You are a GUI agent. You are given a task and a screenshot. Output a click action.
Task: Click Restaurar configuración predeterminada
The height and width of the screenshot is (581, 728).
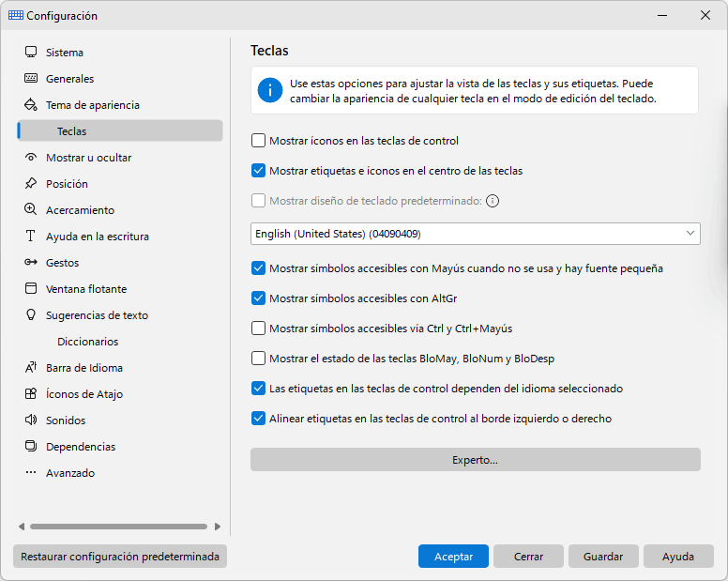[120, 557]
